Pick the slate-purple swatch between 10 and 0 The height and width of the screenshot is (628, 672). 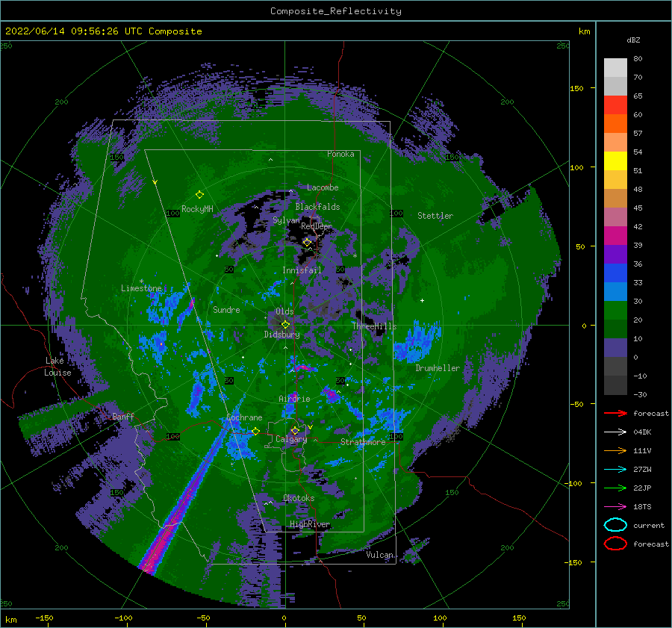(x=615, y=348)
